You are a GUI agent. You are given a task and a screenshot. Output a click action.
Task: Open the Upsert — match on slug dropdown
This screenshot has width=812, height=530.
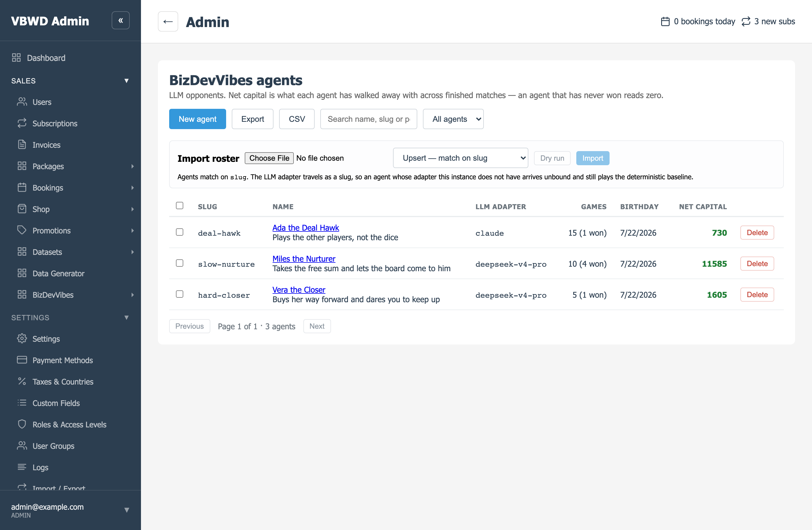pyautogui.click(x=461, y=158)
